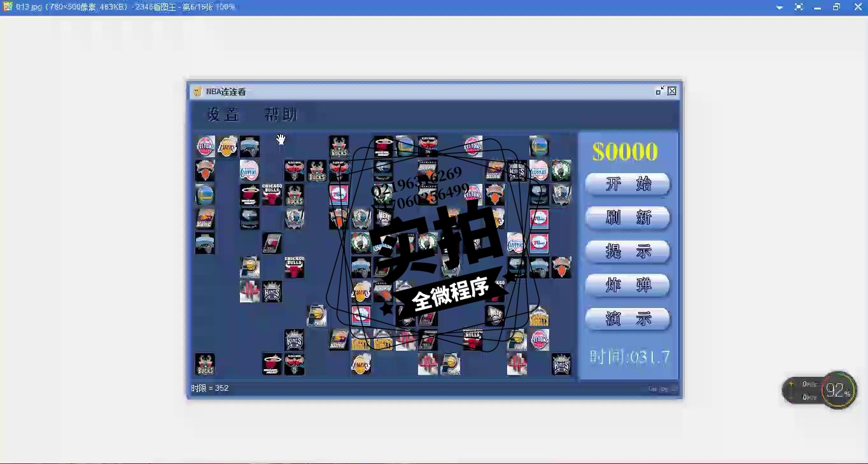868x464 pixels.
Task: Click the 92% floating monitor widget
Action: (838, 390)
